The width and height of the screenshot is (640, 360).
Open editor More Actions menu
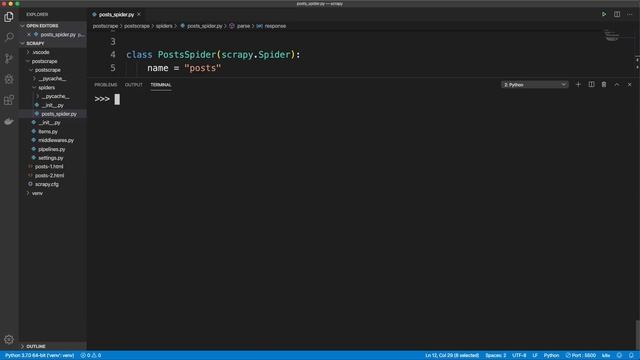(x=630, y=14)
